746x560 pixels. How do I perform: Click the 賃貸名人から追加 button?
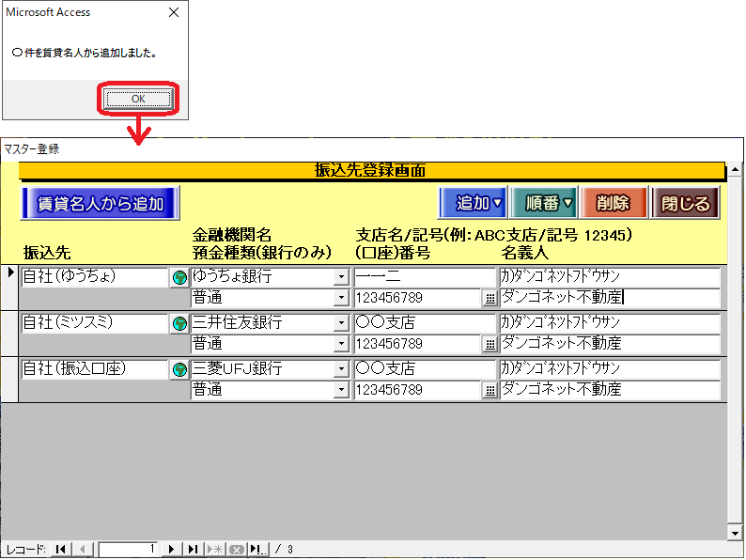(x=100, y=203)
